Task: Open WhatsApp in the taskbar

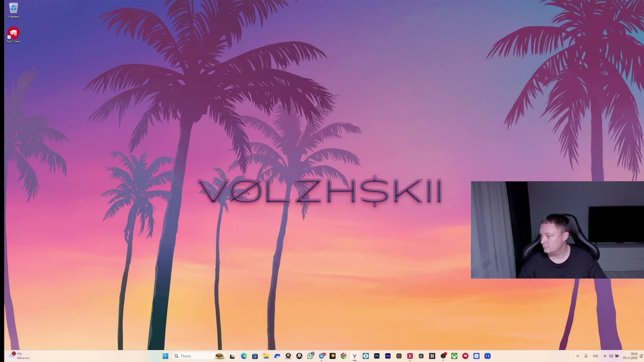Action: pos(311,356)
